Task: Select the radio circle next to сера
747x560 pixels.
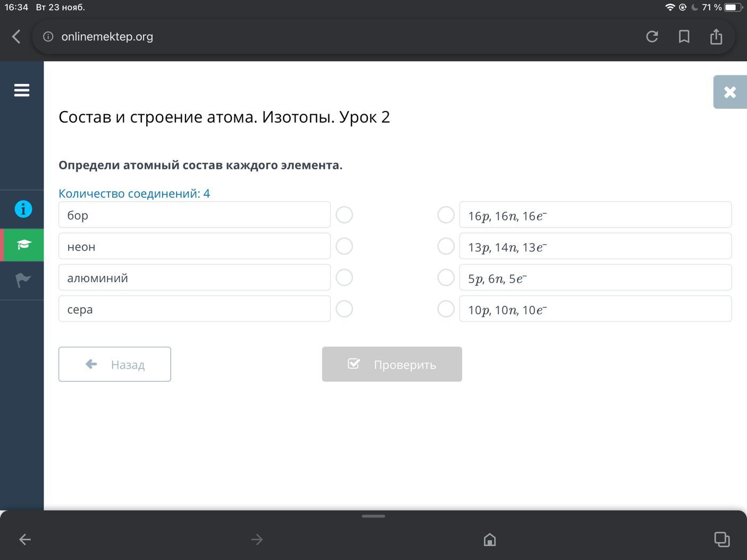Action: click(345, 309)
